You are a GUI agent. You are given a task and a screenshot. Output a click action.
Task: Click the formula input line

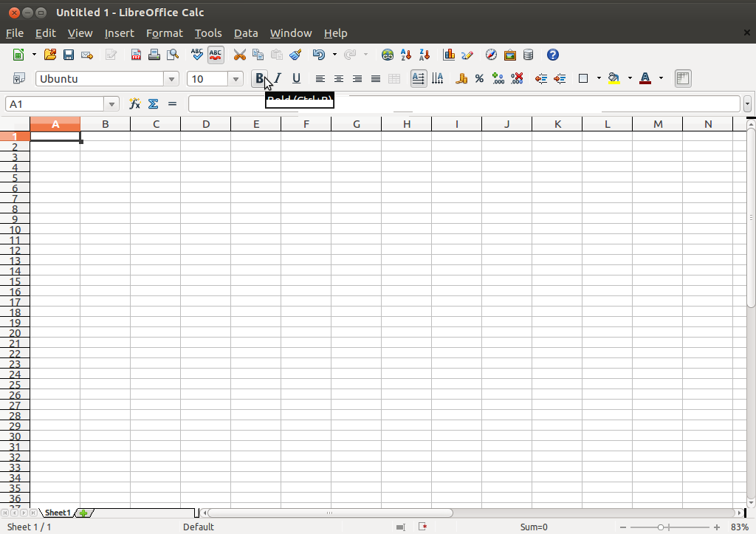464,104
